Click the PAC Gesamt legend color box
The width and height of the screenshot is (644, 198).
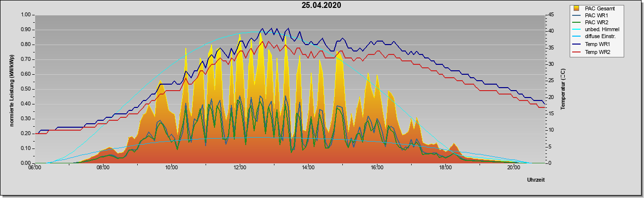point(577,8)
